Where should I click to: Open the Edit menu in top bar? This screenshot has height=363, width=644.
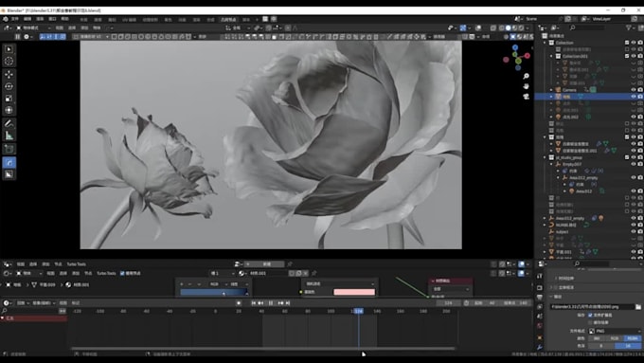[27, 19]
